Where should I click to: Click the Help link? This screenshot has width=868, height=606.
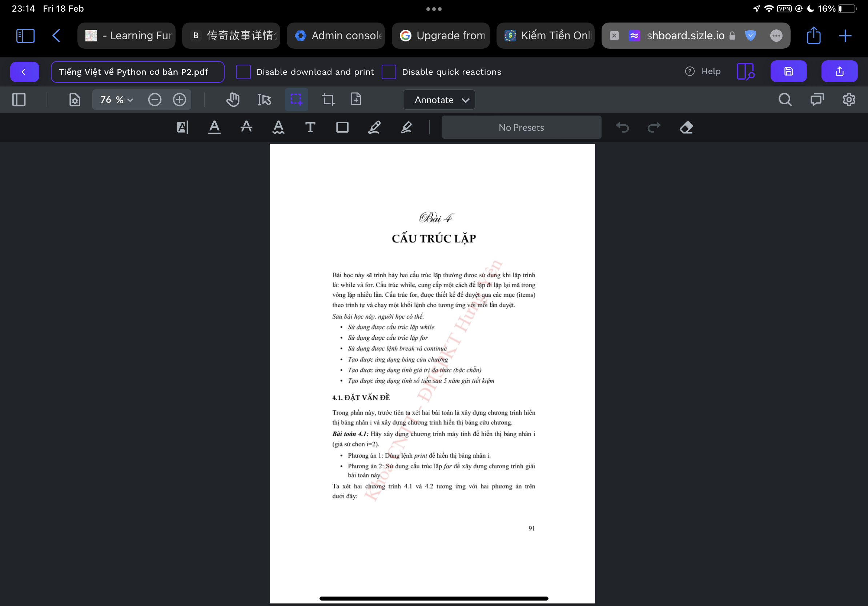click(x=703, y=72)
